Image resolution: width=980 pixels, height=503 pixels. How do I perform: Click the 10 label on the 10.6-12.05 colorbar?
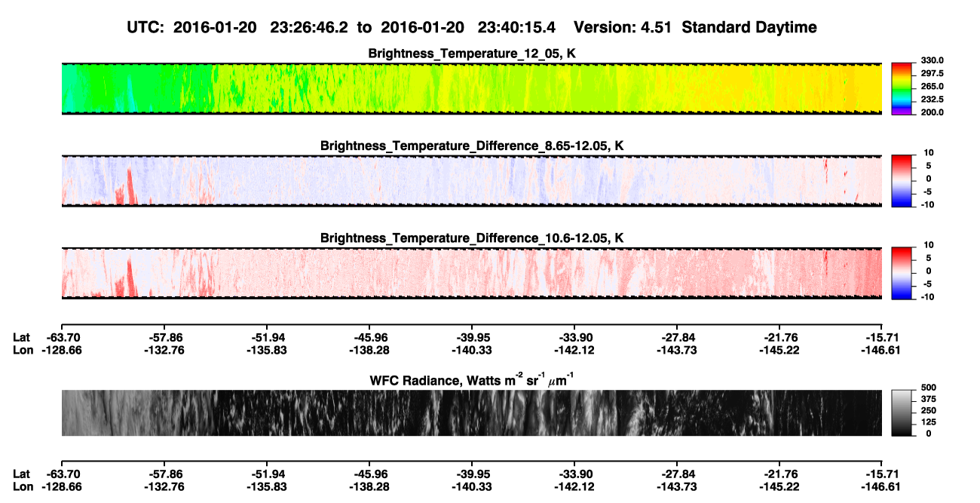click(x=929, y=245)
